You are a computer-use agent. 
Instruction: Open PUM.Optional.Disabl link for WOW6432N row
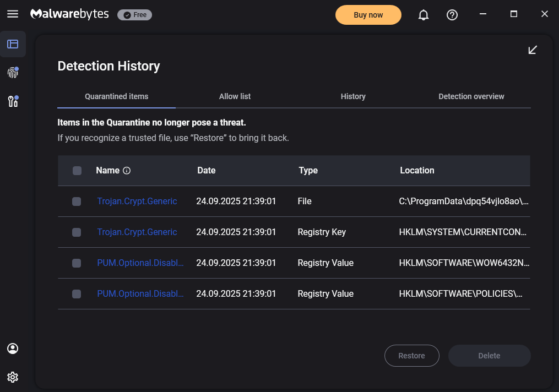tap(140, 263)
